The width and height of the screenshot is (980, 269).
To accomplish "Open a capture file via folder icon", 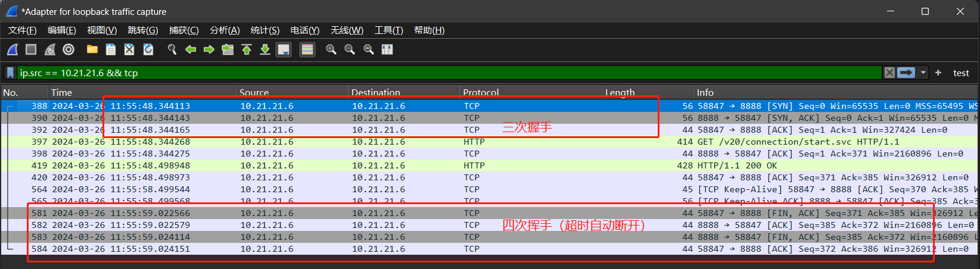I will coord(92,49).
